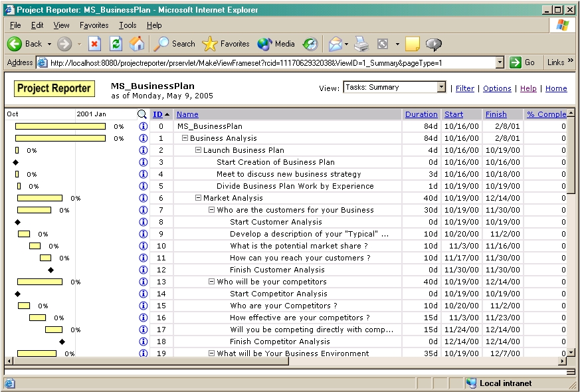The height and width of the screenshot is (392, 580).
Task: Open the Back button history dropdown
Action: (x=49, y=45)
